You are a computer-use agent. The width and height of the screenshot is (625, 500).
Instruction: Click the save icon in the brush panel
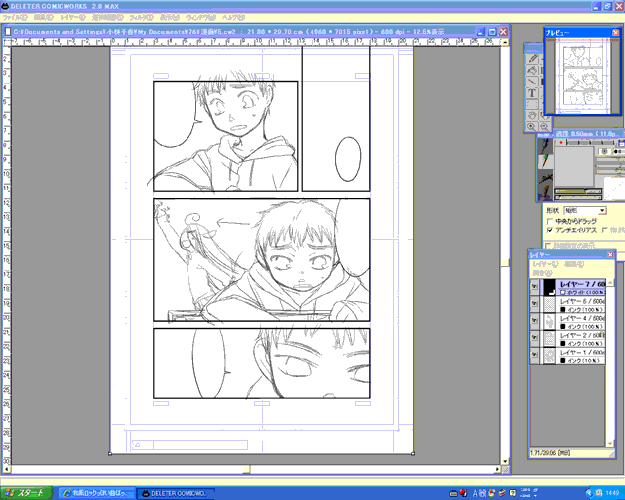click(621, 142)
